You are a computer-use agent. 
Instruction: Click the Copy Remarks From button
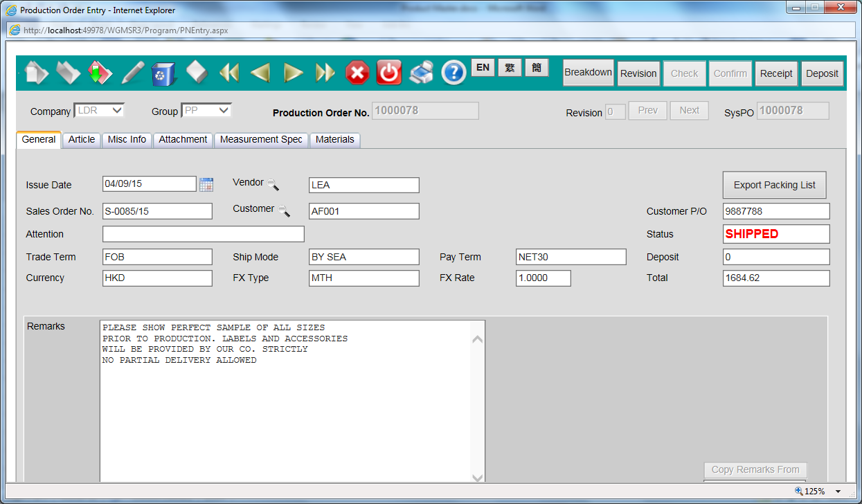click(x=755, y=470)
